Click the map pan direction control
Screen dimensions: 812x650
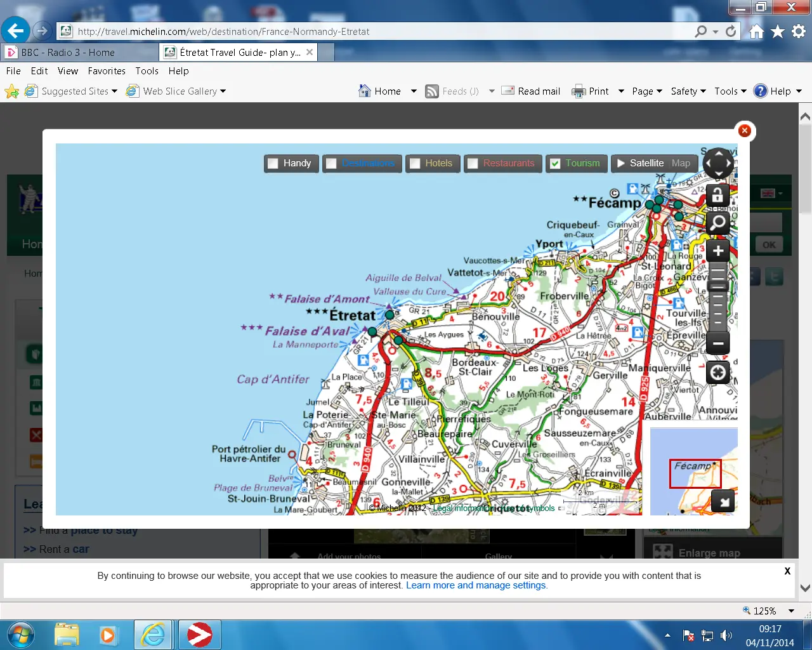[x=718, y=164]
